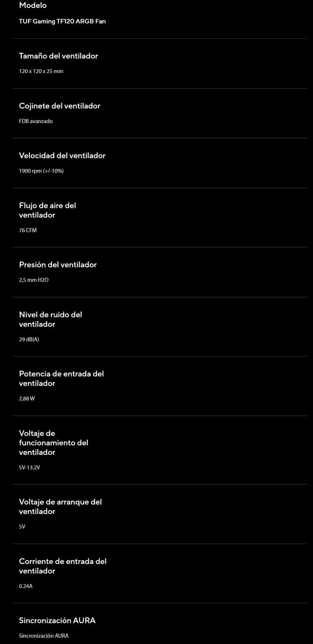
Task: Click the Flujo de aire del ventilador label
Action: 47,210
